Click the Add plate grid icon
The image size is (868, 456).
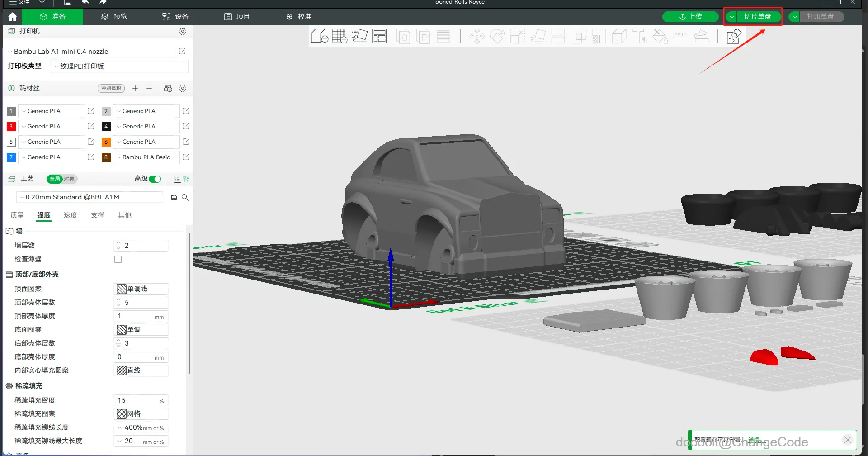pos(340,36)
